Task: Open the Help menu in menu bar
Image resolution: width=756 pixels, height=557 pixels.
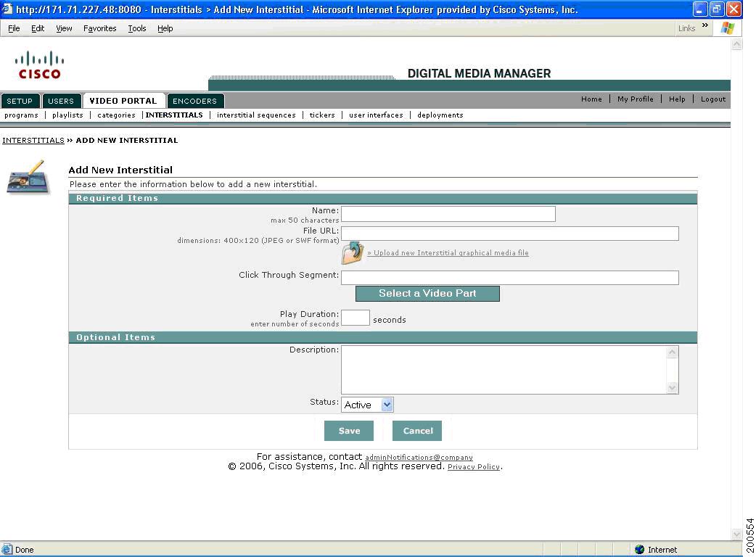Action: (165, 28)
